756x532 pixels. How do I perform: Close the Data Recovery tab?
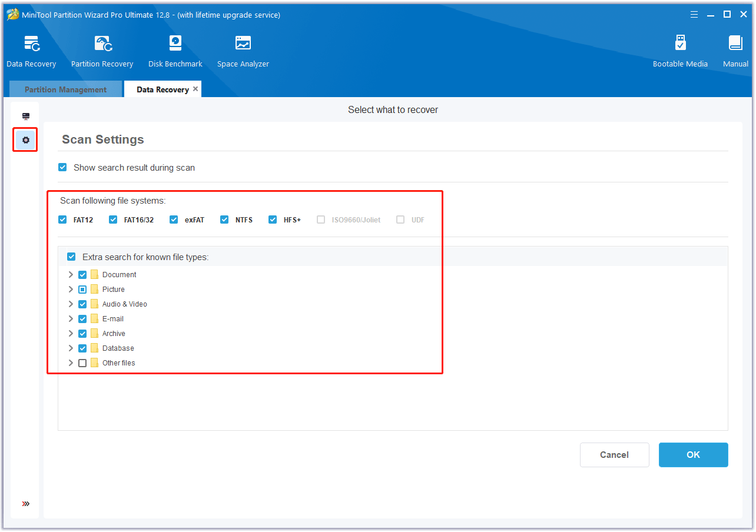pos(195,89)
